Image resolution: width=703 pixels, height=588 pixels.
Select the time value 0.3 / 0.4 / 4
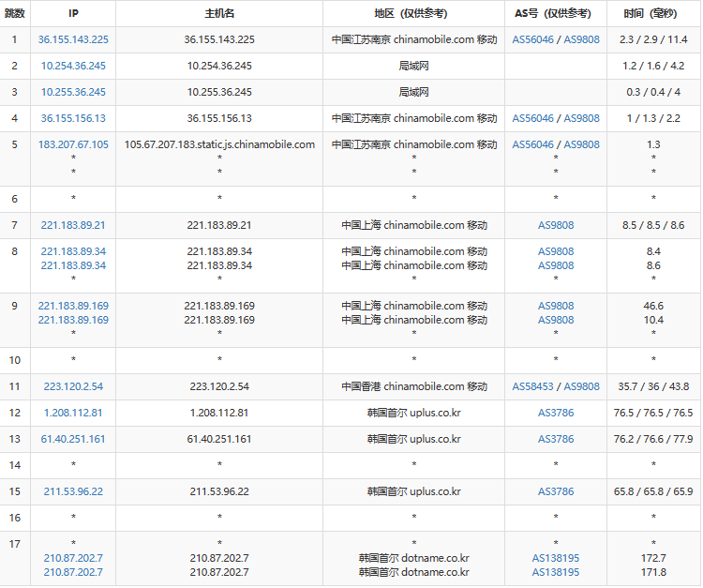click(653, 92)
